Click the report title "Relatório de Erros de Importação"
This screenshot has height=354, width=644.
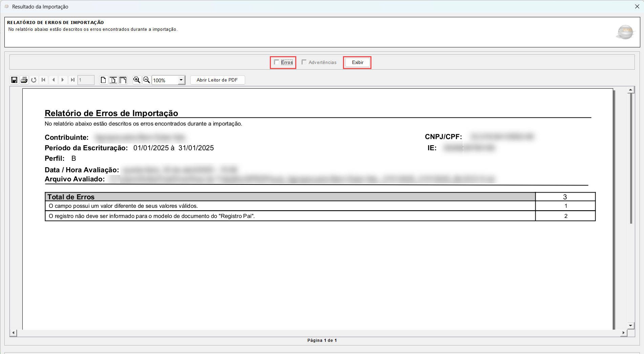(111, 113)
